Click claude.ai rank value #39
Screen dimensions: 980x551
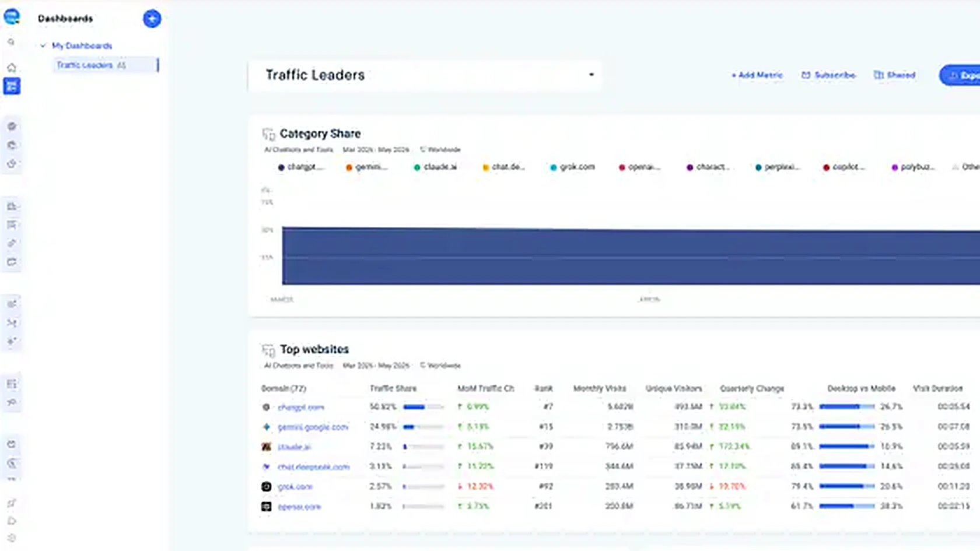click(x=544, y=447)
